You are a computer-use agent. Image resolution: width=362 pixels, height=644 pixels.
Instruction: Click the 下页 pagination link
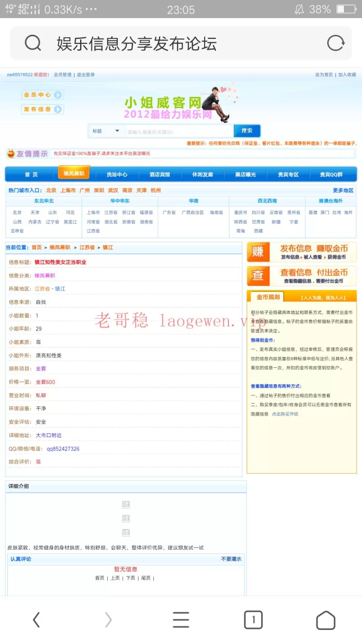point(130,578)
